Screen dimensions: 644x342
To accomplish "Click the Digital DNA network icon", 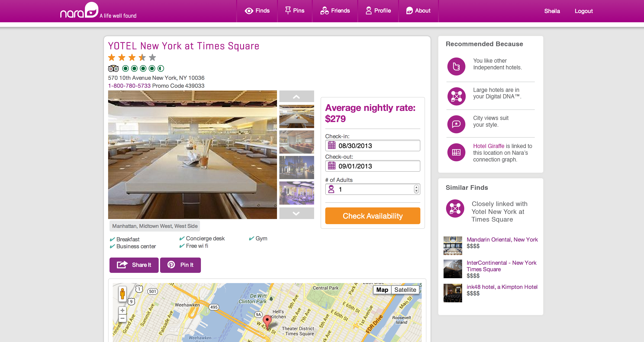I will [x=456, y=96].
